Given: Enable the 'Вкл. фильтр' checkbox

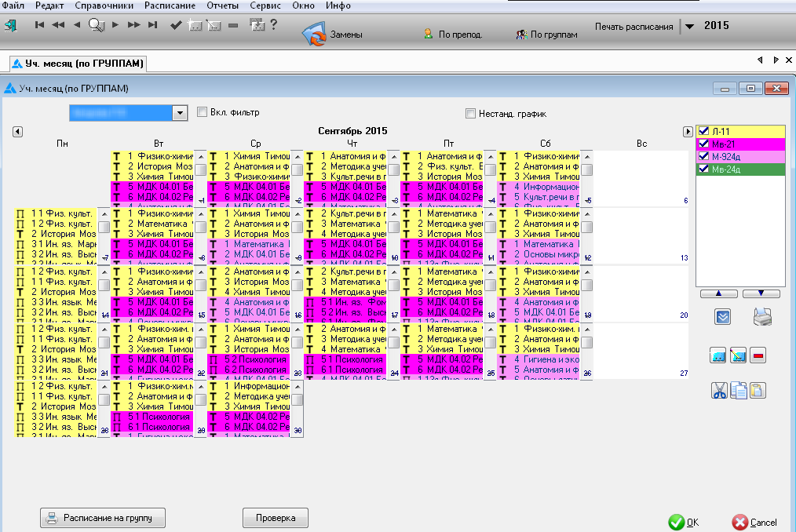Looking at the screenshot, I should tap(202, 112).
